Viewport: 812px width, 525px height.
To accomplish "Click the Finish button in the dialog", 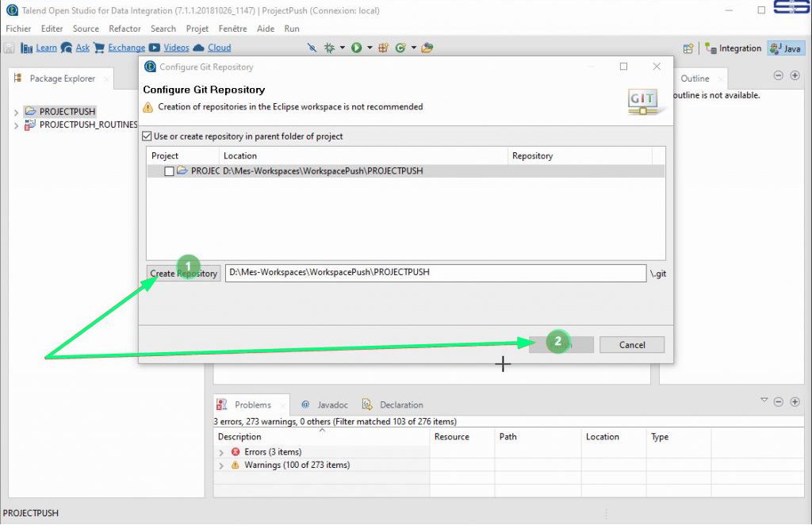I will click(x=561, y=345).
